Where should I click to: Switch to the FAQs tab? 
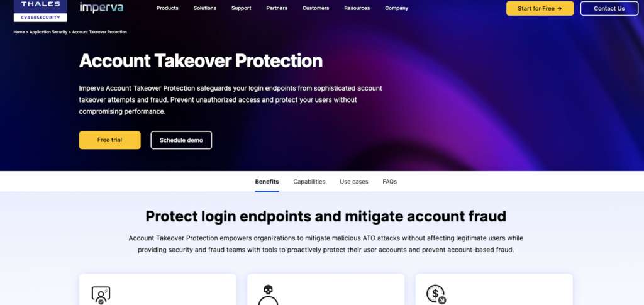click(x=389, y=182)
